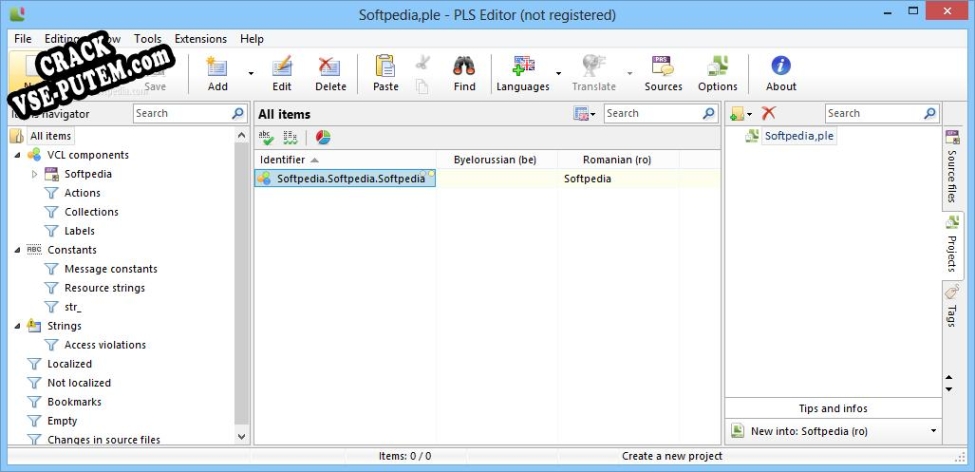Click the spell check abc icon
Image resolution: width=975 pixels, height=472 pixels.
pyautogui.click(x=266, y=137)
